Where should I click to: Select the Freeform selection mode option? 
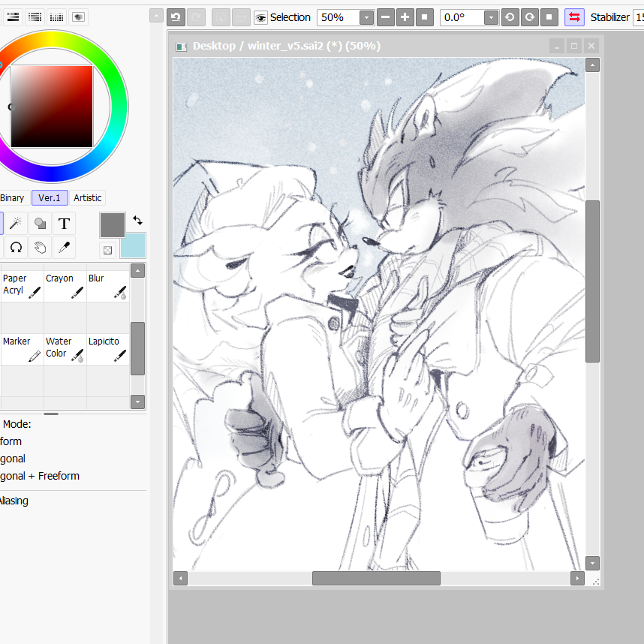coord(11,441)
